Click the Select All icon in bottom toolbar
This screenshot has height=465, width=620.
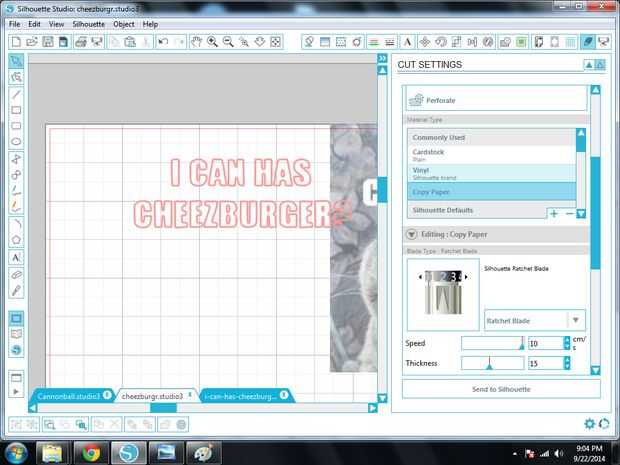click(49, 425)
